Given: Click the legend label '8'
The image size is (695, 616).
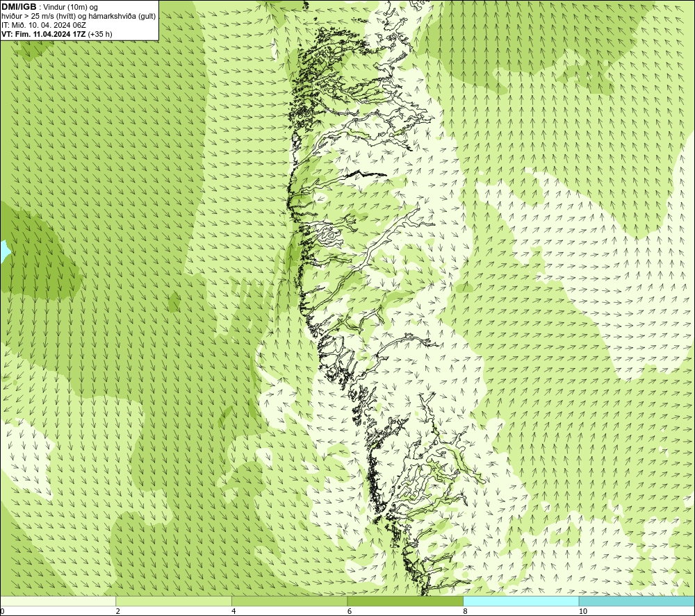Looking at the screenshot, I should tap(465, 611).
